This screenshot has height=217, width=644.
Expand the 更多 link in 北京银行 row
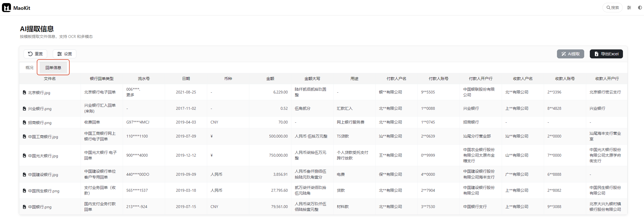130,95
